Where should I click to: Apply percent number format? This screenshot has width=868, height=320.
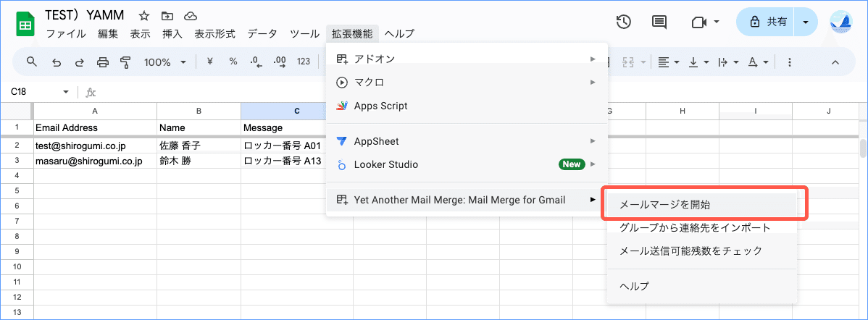click(x=233, y=62)
